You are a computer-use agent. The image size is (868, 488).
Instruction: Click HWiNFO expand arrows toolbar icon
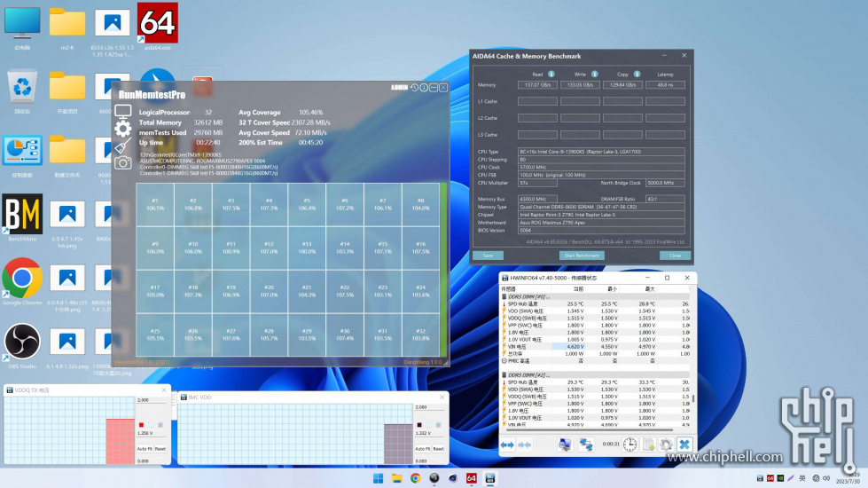pyautogui.click(x=507, y=445)
